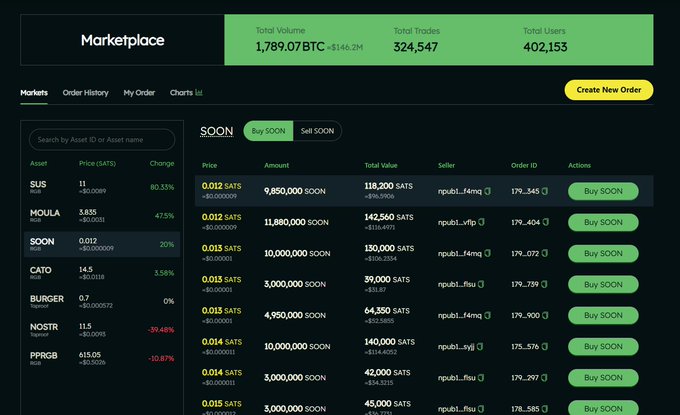
Task: Click the Total Users value 402,153
Action: pos(545,47)
